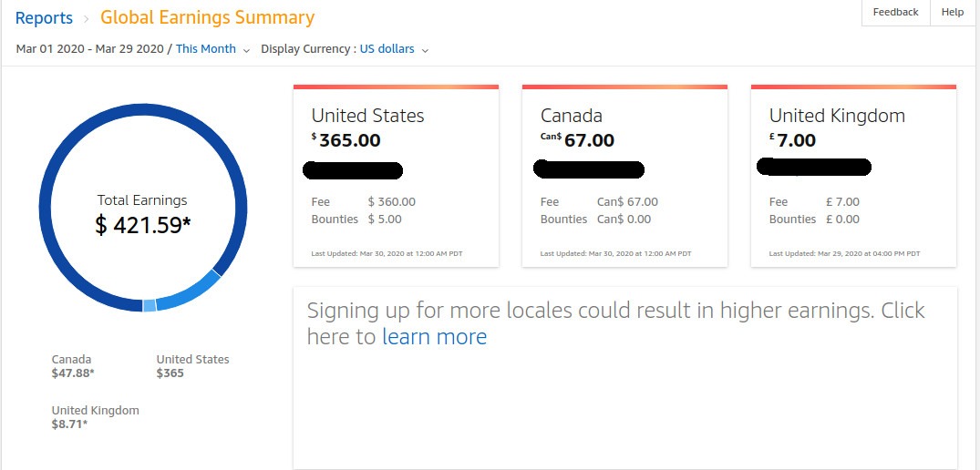980x470 pixels.
Task: Click the Total Earnings $421.59 amount
Action: click(x=143, y=225)
